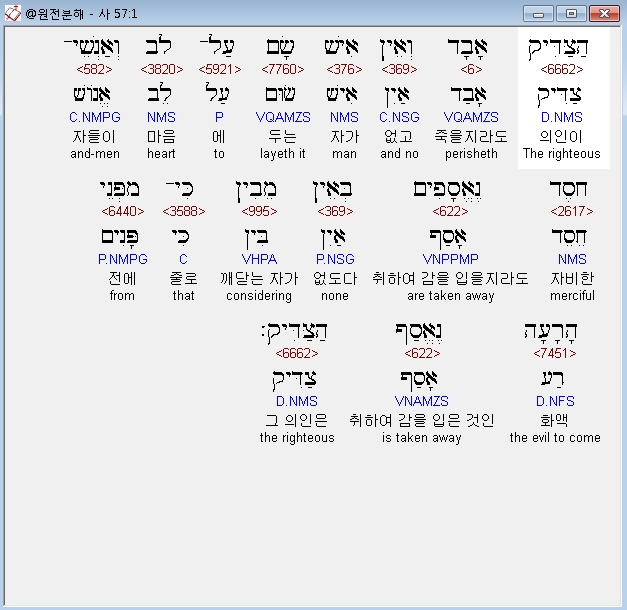Image resolution: width=627 pixels, height=610 pixels.
Task: Click the parsing code VQAMZS under perisheth column
Action: coord(471,117)
